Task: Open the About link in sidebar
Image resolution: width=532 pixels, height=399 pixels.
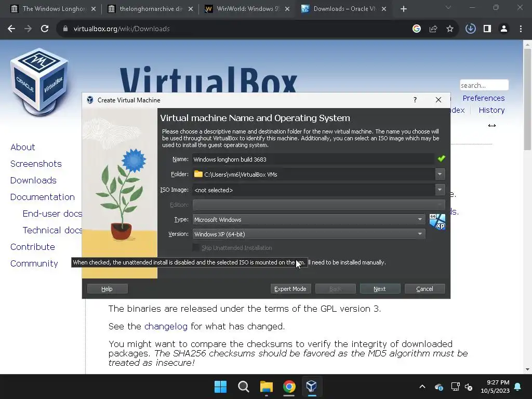Action: 23,147
